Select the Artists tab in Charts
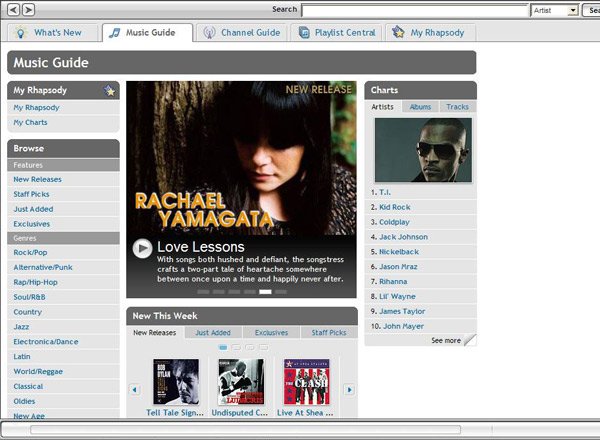Viewport: 600px width, 440px height. pyautogui.click(x=382, y=107)
